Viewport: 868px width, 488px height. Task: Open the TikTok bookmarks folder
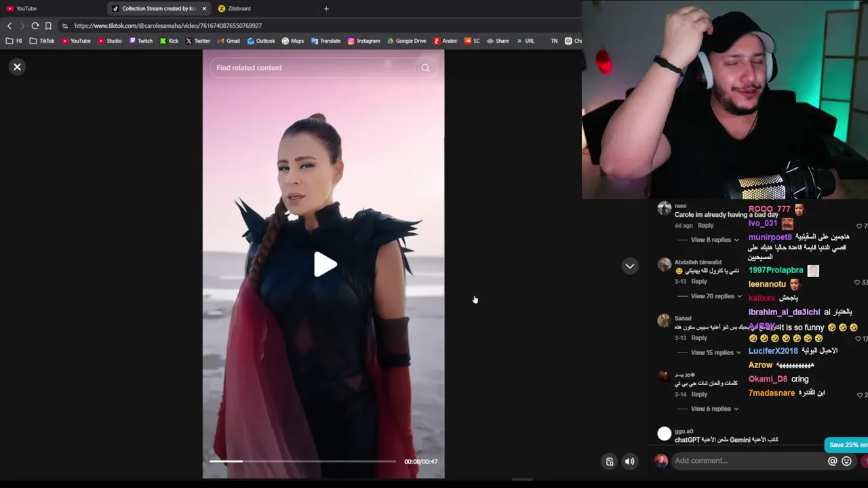tap(42, 41)
